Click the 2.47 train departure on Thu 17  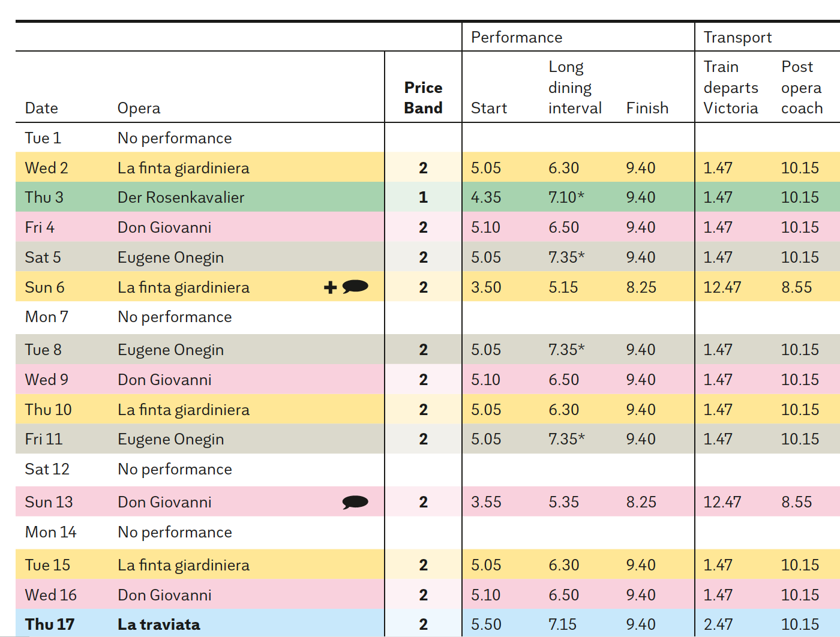(718, 624)
